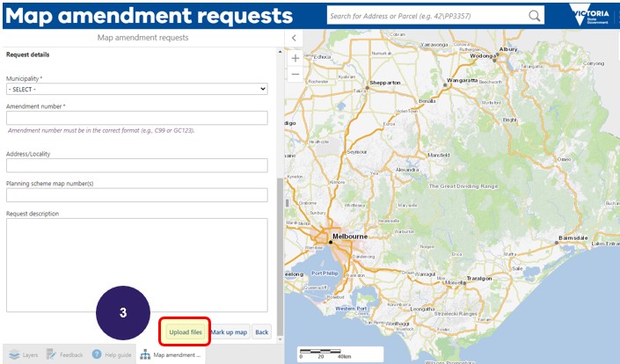Zoom out on the map
Viewport: 620px width, 364px height.
pos(295,75)
